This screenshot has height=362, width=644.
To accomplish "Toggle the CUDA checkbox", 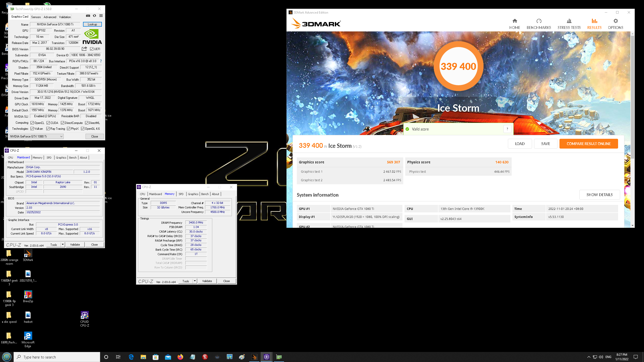I will [x=48, y=123].
